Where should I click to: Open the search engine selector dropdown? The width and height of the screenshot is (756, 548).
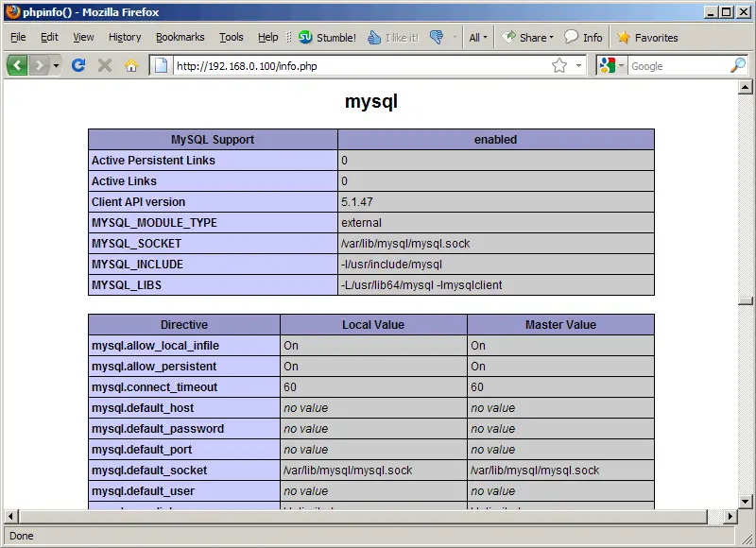621,65
